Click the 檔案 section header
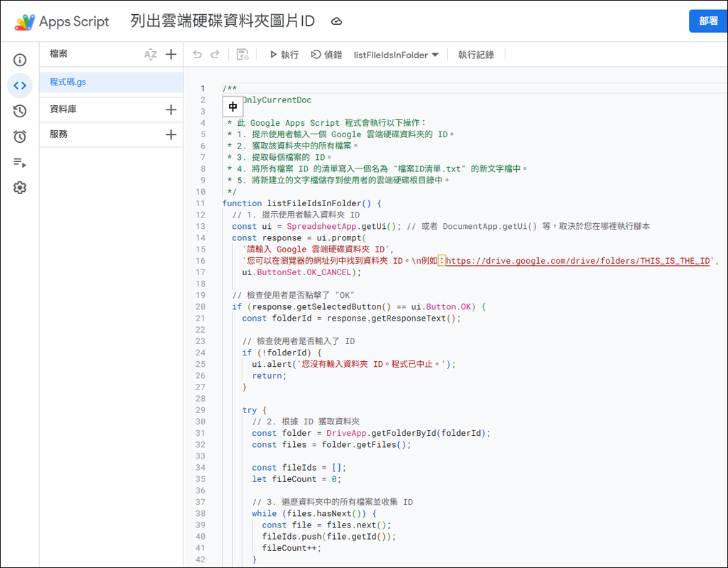This screenshot has height=568, width=728. pos(58,54)
